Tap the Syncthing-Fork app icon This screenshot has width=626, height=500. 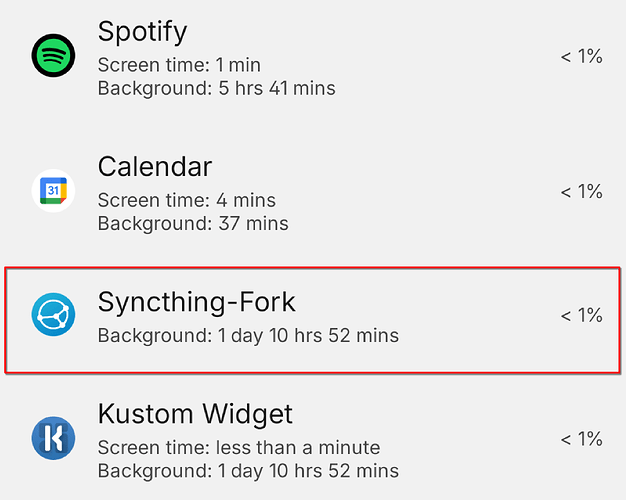tap(53, 315)
